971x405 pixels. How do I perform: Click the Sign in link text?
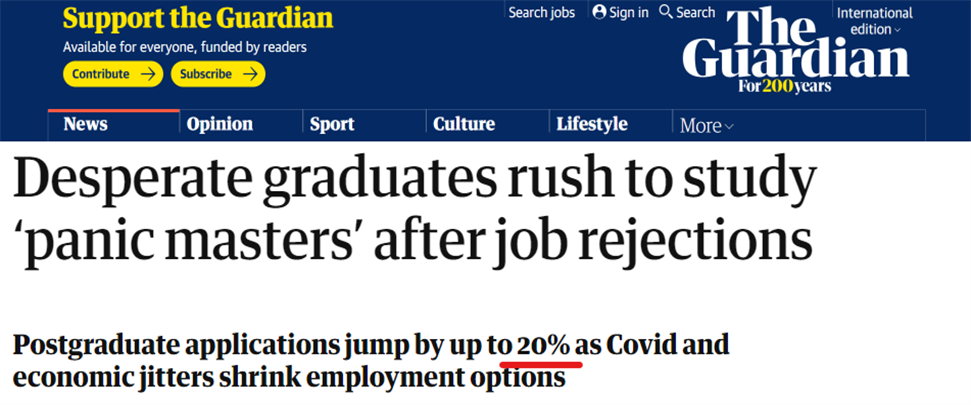629,12
